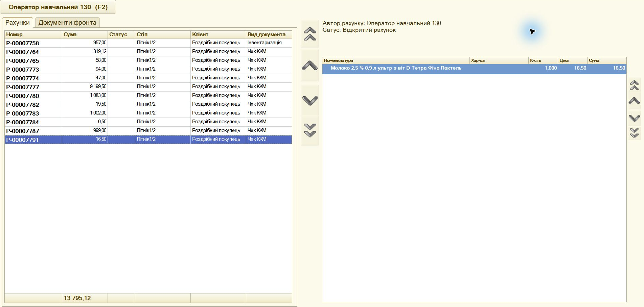Click the Сума column header in the invoice table
The image size is (644, 307).
(85, 34)
